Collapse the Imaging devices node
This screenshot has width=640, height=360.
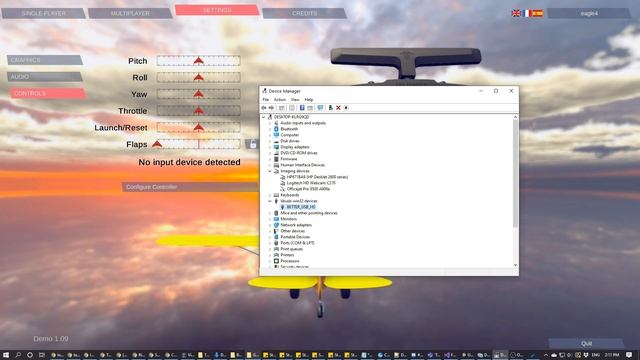tap(270, 171)
